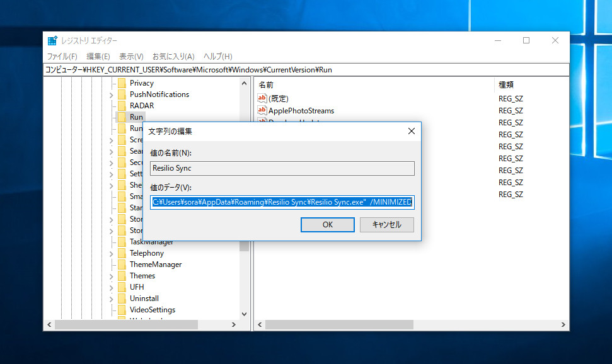Image resolution: width=612 pixels, height=364 pixels.
Task: Expand the Sett... tree node arrow
Action: (111, 174)
